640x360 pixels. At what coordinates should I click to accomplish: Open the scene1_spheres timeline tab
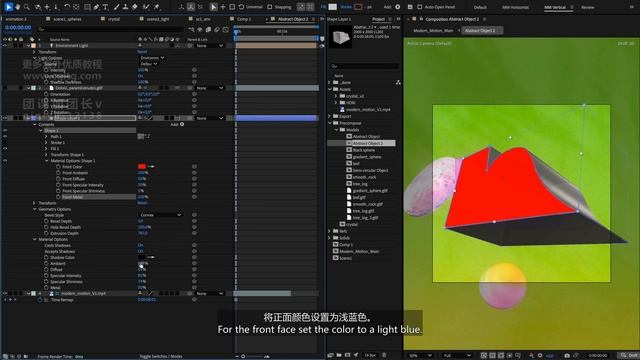click(67, 19)
